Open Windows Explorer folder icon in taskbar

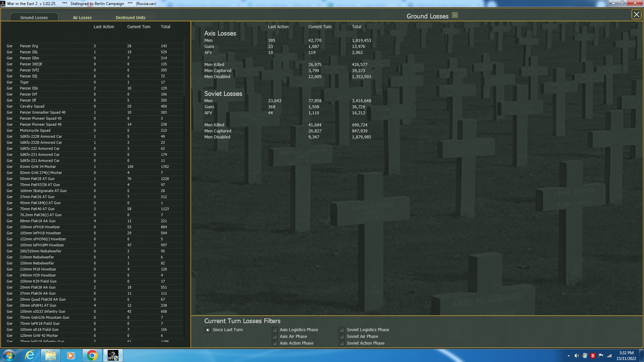pos(50,355)
